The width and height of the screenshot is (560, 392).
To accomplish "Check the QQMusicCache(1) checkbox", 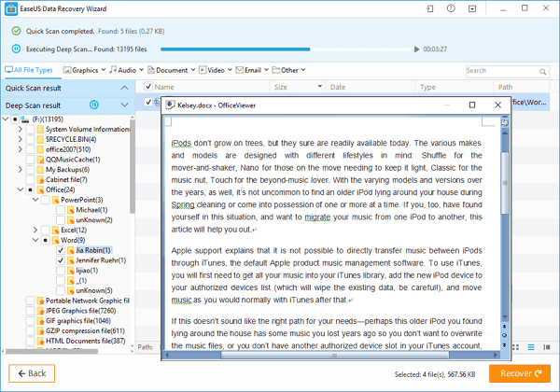I will (x=31, y=160).
